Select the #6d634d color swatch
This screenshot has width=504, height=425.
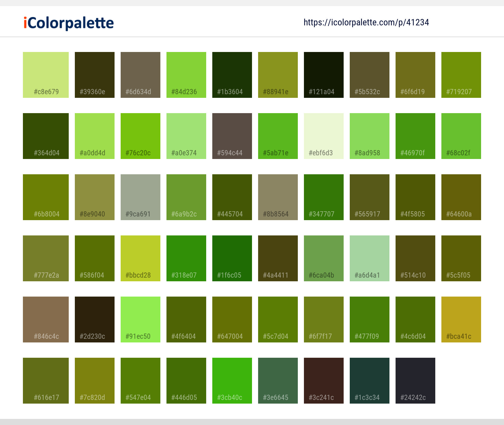click(x=141, y=75)
